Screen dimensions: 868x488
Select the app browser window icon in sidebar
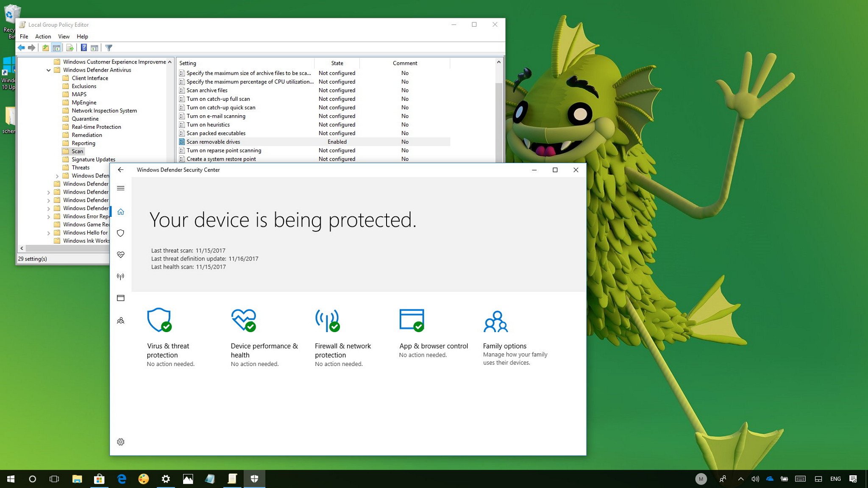coord(121,298)
